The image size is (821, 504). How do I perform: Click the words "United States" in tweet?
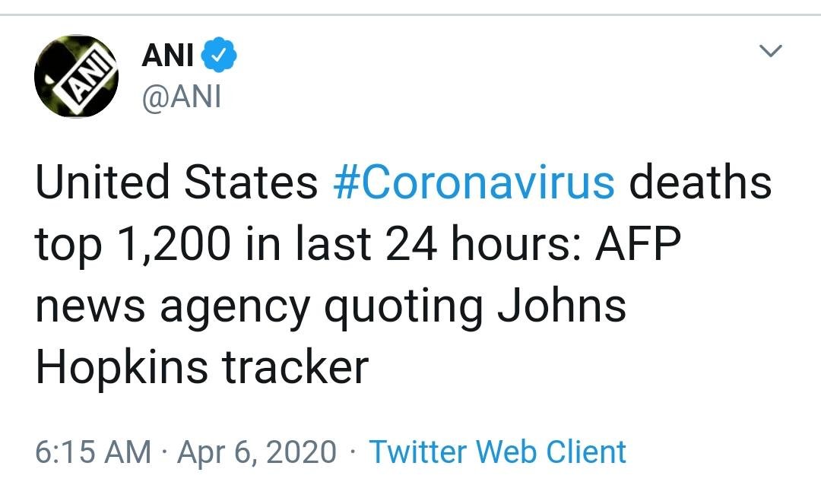point(176,184)
